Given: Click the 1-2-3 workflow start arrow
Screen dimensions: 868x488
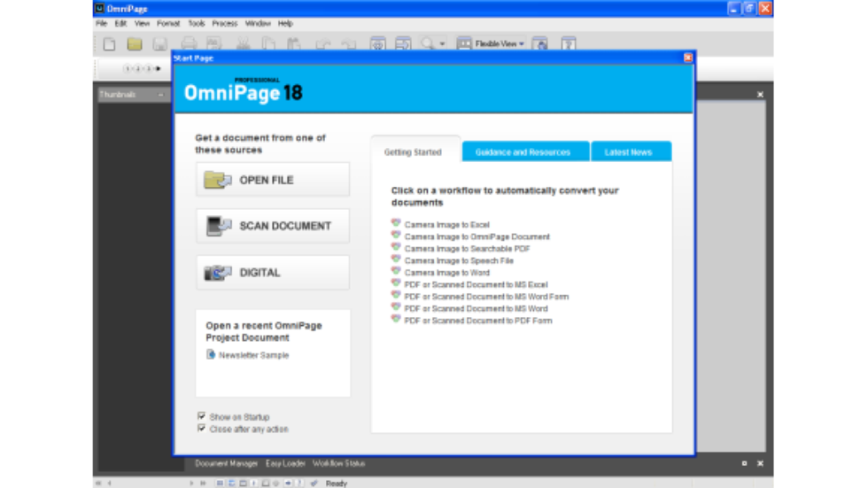Looking at the screenshot, I should tap(159, 68).
